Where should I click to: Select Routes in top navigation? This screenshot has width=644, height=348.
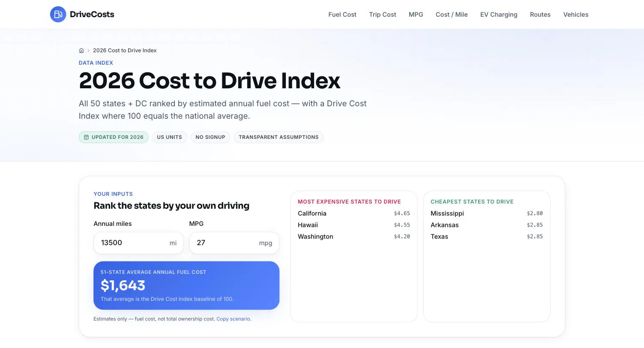540,14
